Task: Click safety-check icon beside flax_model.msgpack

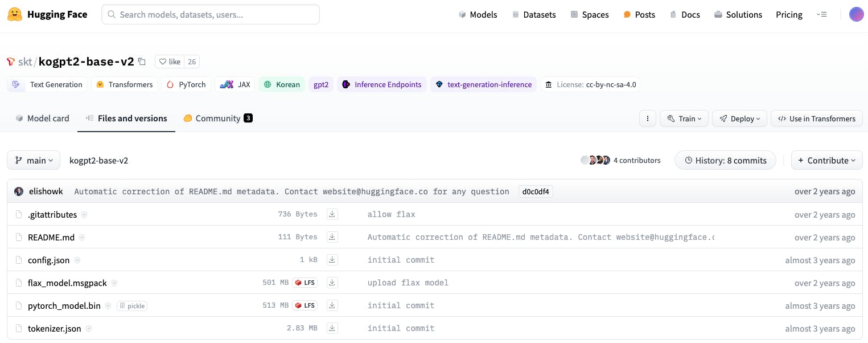Action: [x=114, y=283]
